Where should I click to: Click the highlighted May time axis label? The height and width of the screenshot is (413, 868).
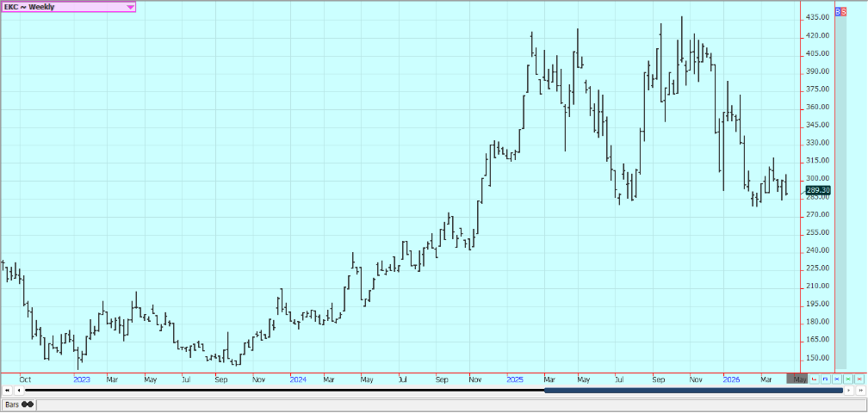point(797,379)
